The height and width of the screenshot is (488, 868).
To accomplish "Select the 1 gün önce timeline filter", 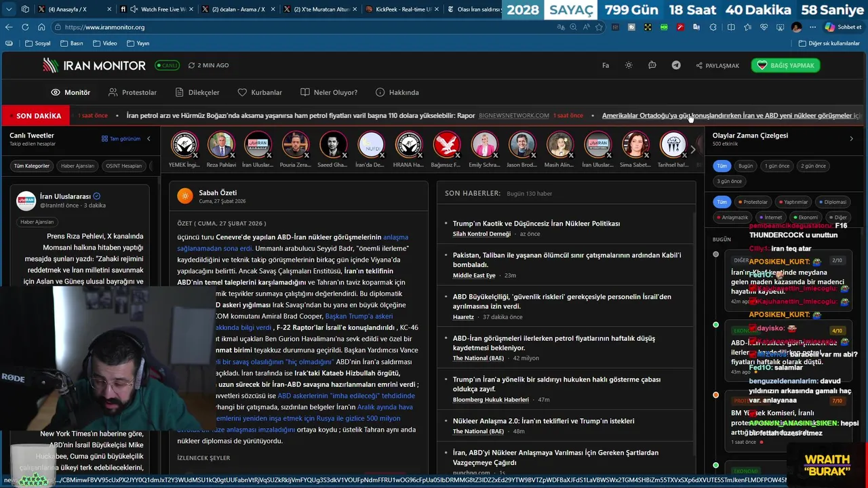I will point(777,166).
